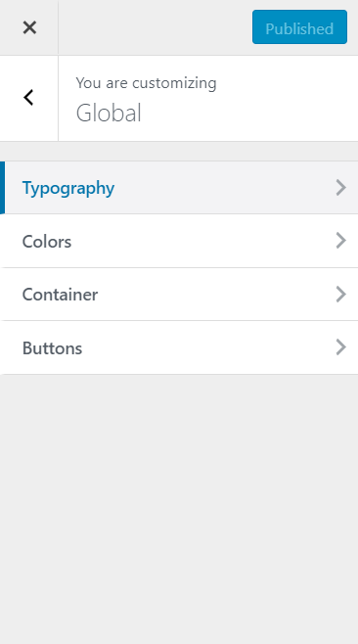Close the customizer with the X icon

(x=29, y=27)
